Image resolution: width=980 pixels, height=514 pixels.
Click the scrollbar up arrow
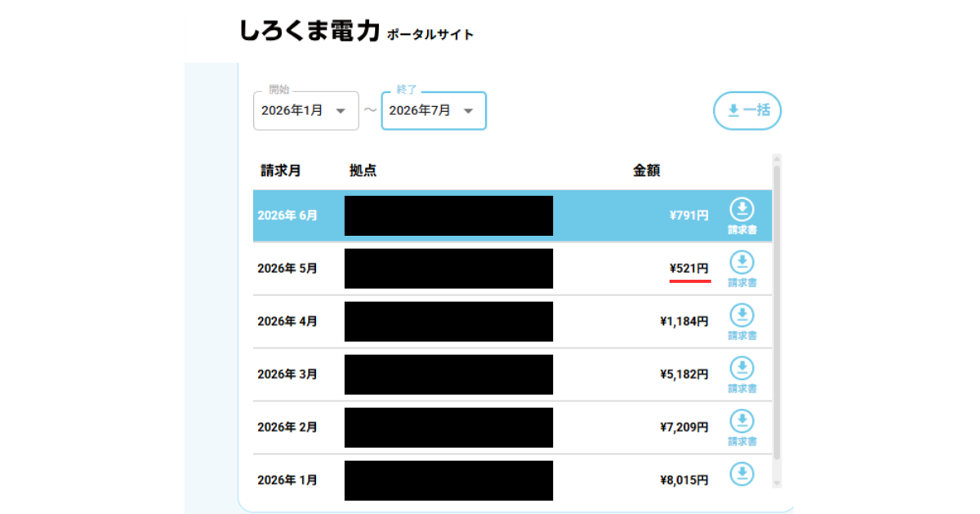777,159
